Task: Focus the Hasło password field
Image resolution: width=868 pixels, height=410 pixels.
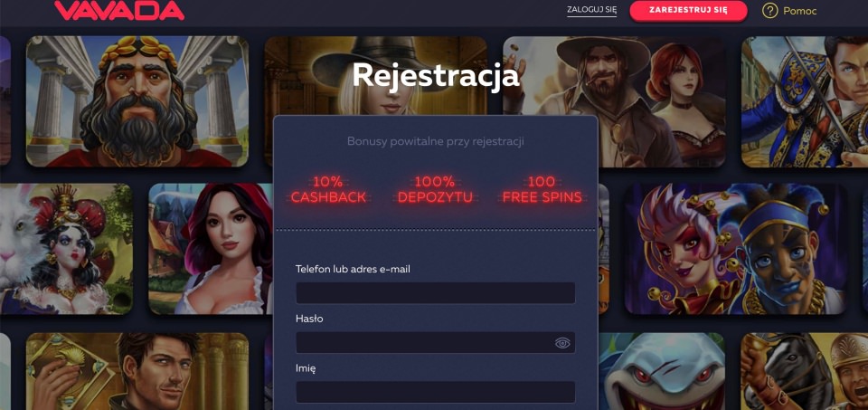Action: 436,343
